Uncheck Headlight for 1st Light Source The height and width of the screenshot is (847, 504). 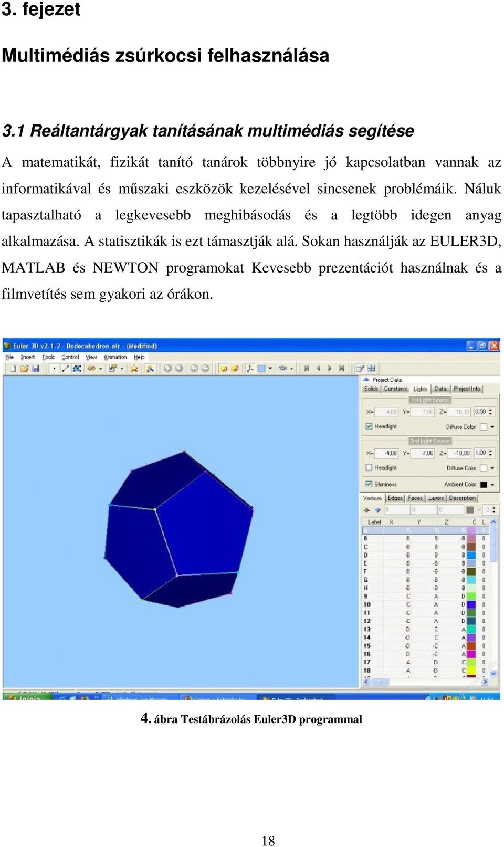(x=369, y=427)
